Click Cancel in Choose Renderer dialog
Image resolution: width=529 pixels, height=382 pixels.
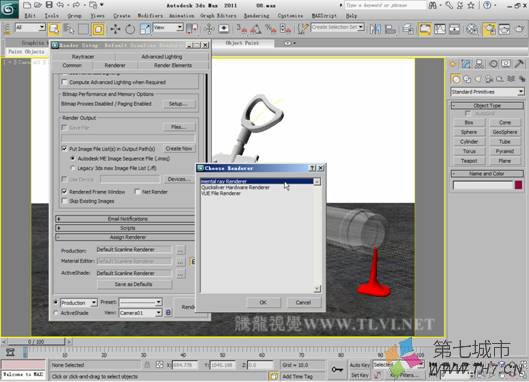(x=303, y=302)
